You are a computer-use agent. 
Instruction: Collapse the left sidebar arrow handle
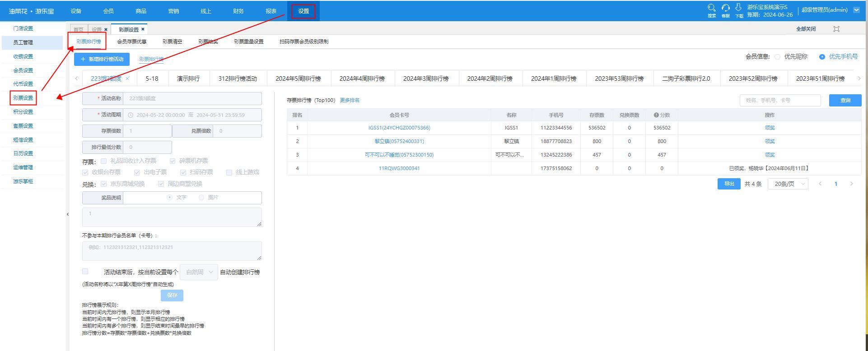(68, 214)
